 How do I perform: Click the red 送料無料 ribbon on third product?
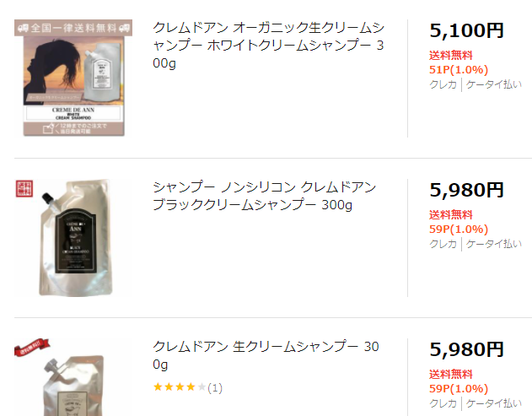(32, 347)
